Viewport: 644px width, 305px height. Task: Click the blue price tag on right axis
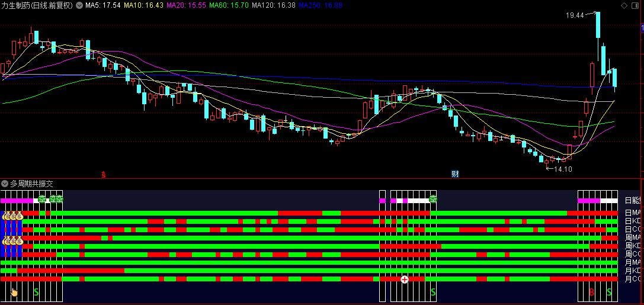pyautogui.click(x=642, y=28)
